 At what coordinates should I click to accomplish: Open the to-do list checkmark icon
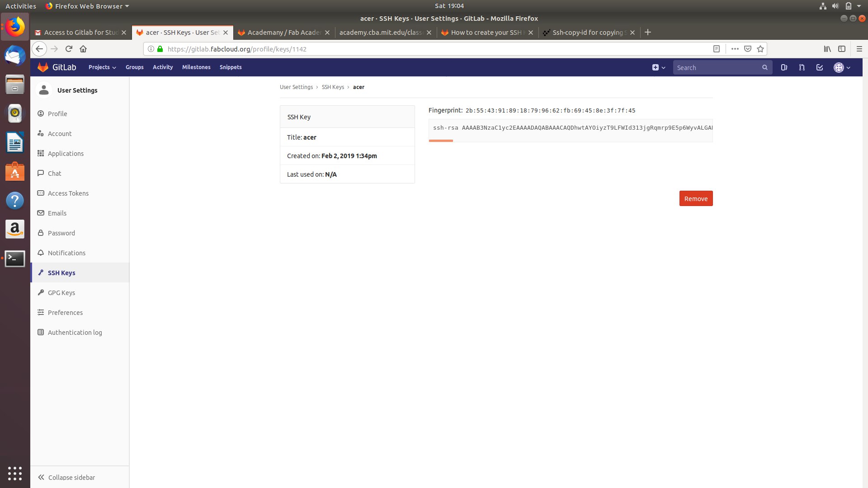coord(819,67)
